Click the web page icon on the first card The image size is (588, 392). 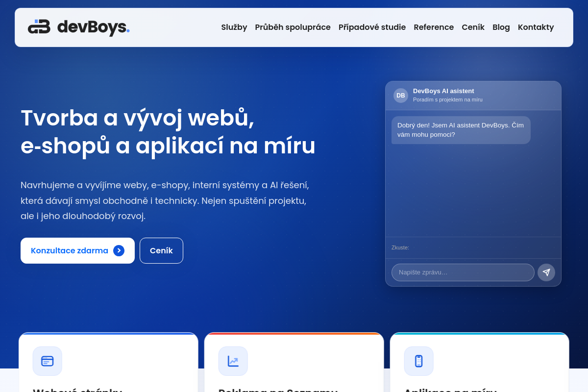(x=48, y=361)
